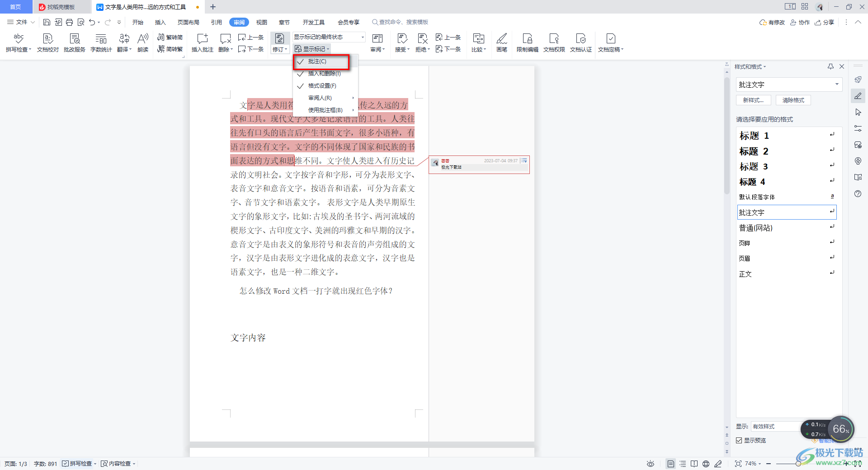Click the zoom slider handle
This screenshot has height=470, width=868.
click(x=798, y=464)
